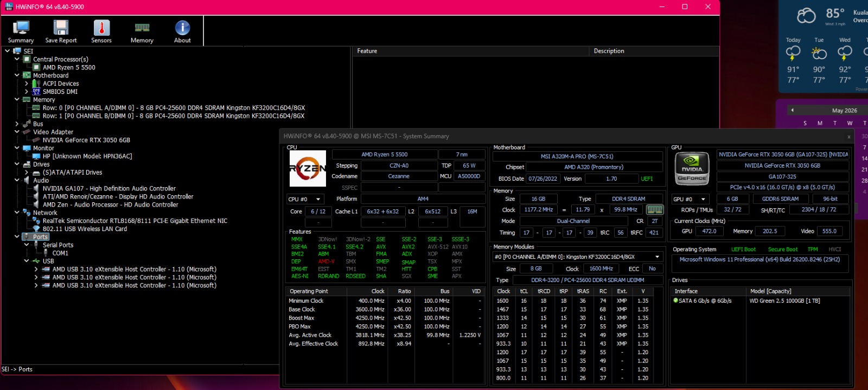Click the Ryzen CPU logo image
Viewport: 868px width, 390px height.
point(308,168)
